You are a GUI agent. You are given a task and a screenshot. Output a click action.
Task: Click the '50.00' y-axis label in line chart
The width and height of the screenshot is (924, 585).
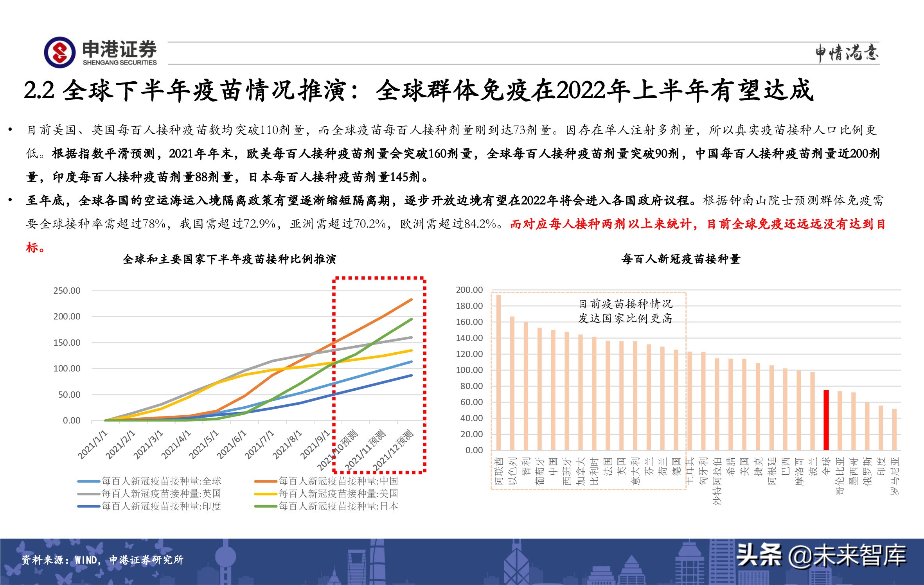click(x=69, y=395)
